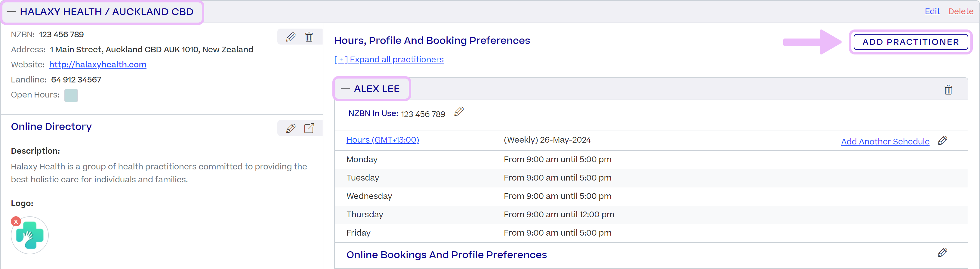Remove Alex Lee with trash icon

pyautogui.click(x=948, y=89)
